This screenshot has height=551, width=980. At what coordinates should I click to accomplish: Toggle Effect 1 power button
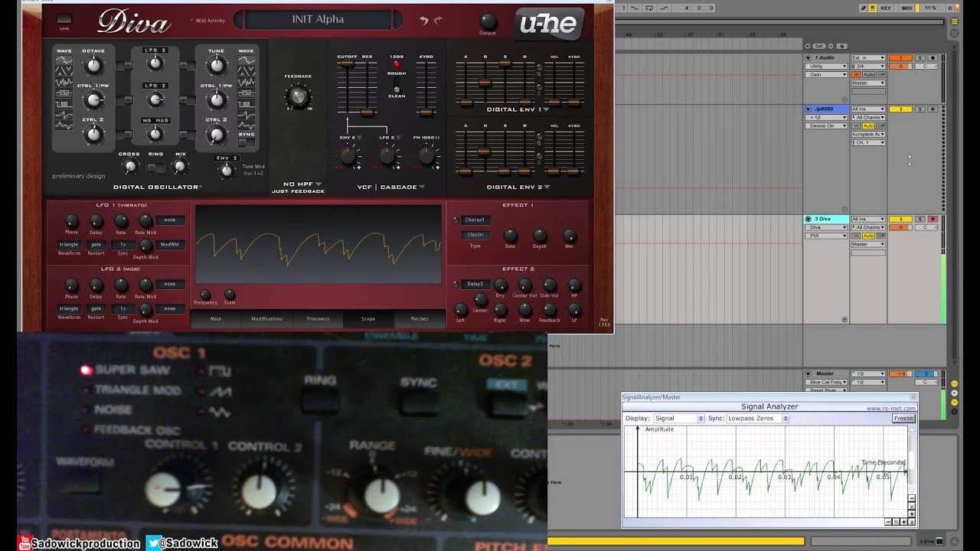point(456,220)
